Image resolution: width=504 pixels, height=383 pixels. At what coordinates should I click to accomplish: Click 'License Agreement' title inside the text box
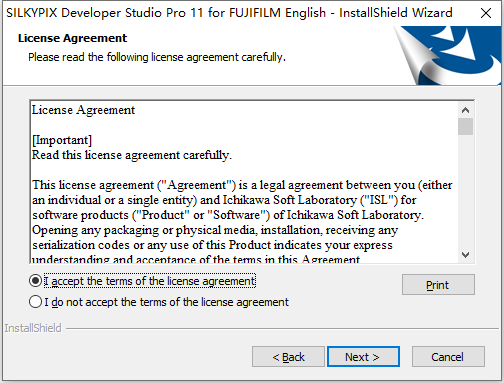pos(83,110)
